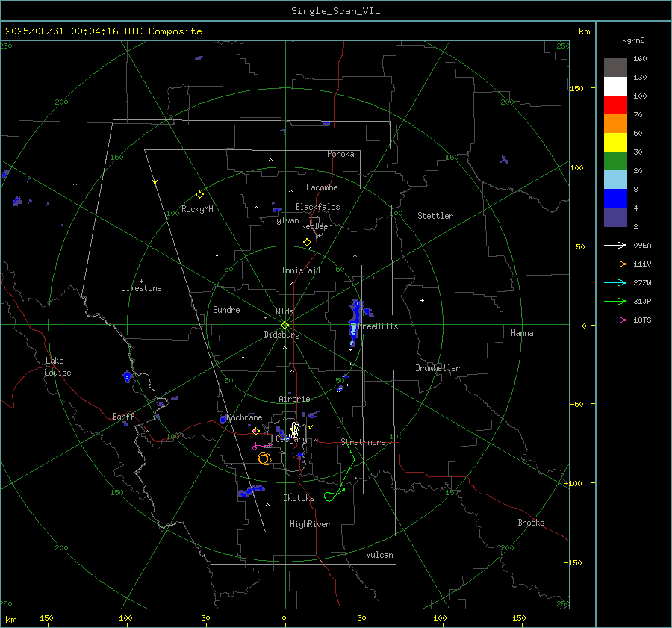The height and width of the screenshot is (628, 672).
Task: Click the white 09EA track arrow
Action: click(x=615, y=245)
